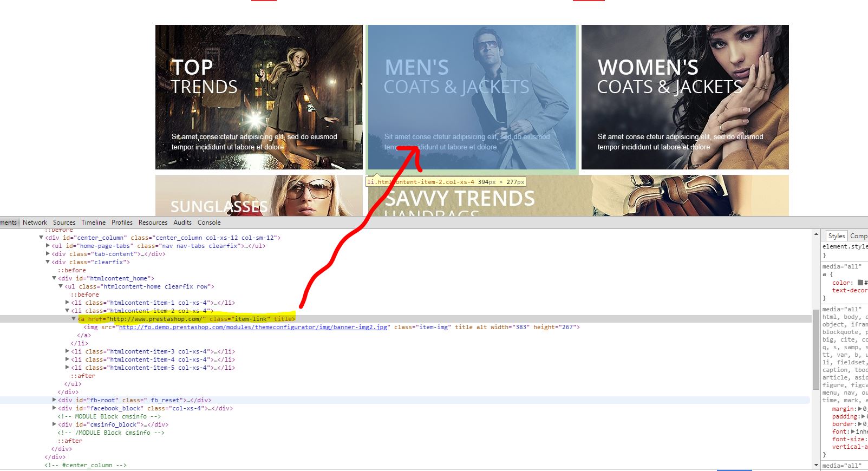
Task: Expand the tab-content div node
Action: (48, 254)
